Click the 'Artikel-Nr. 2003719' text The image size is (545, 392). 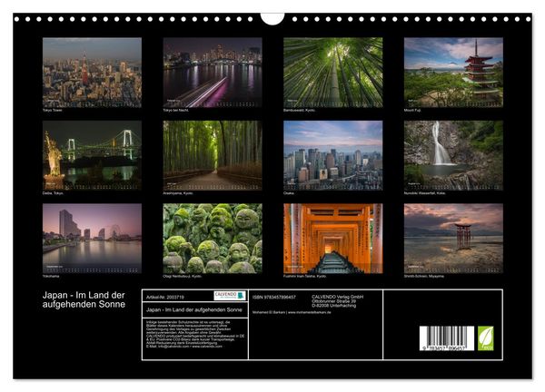coord(165,298)
